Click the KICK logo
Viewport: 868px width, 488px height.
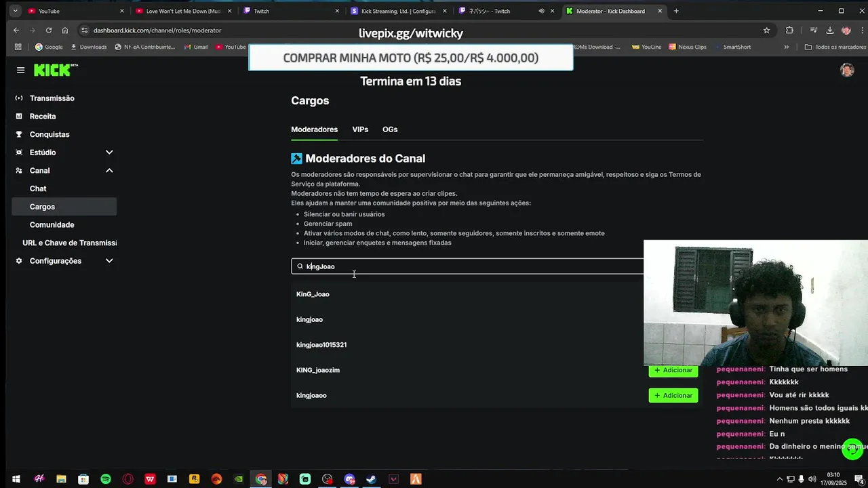[x=56, y=70]
